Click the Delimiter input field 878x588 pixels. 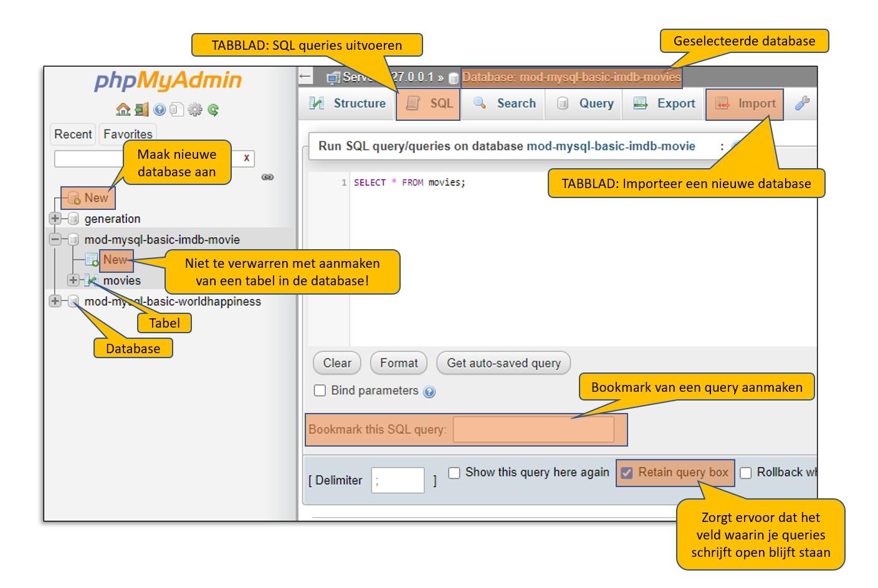pyautogui.click(x=398, y=480)
